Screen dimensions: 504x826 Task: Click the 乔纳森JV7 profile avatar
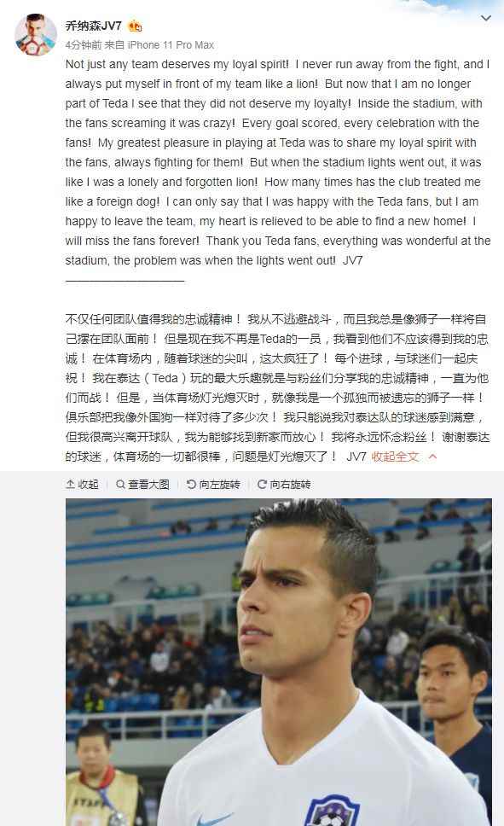(x=36, y=35)
